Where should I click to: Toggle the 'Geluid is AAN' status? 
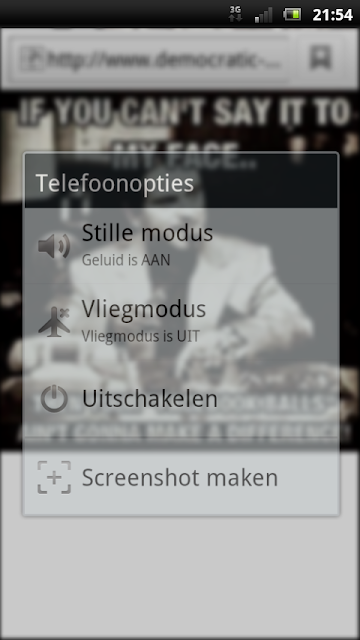click(x=126, y=260)
